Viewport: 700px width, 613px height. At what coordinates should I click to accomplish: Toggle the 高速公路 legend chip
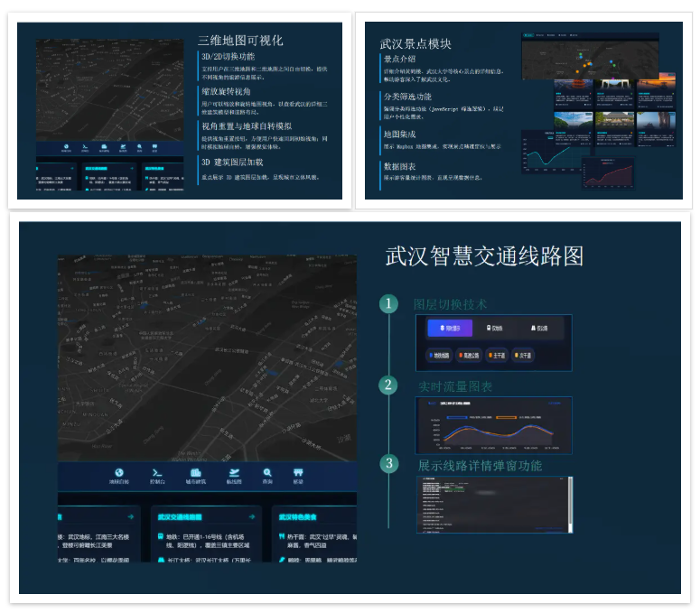coord(469,355)
